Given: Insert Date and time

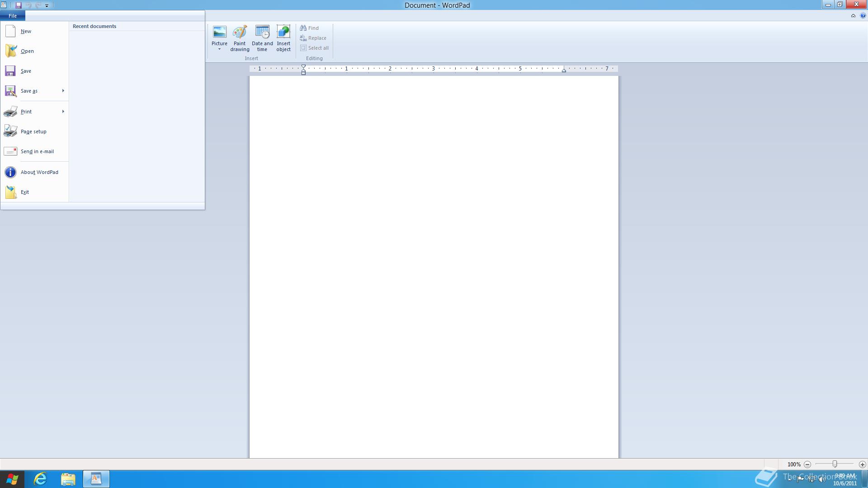Looking at the screenshot, I should (x=262, y=33).
